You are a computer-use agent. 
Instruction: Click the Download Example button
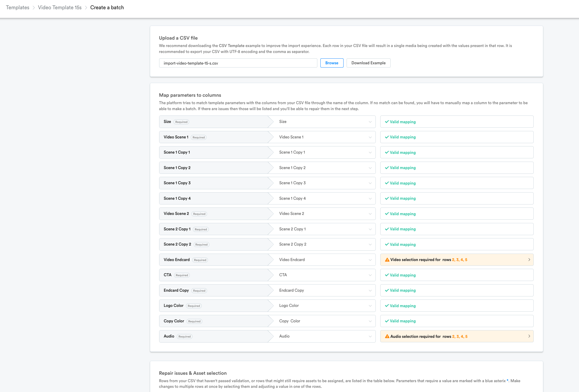coord(368,63)
